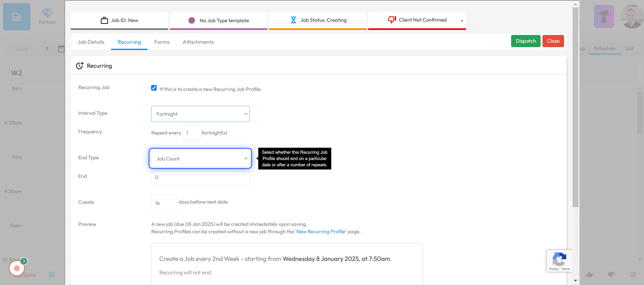This screenshot has height=285, width=644.
Task: Click the Job ID: New header card
Action: [119, 20]
